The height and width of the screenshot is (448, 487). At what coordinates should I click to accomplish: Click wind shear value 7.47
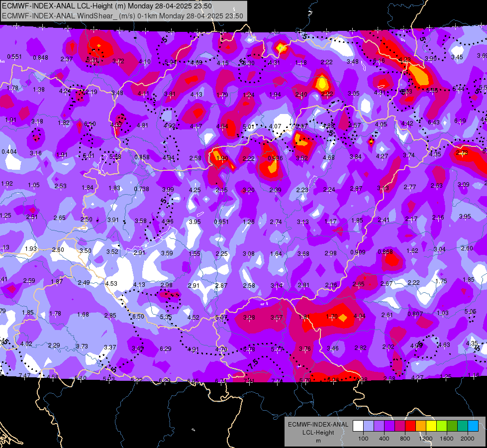pyautogui.click(x=24, y=375)
